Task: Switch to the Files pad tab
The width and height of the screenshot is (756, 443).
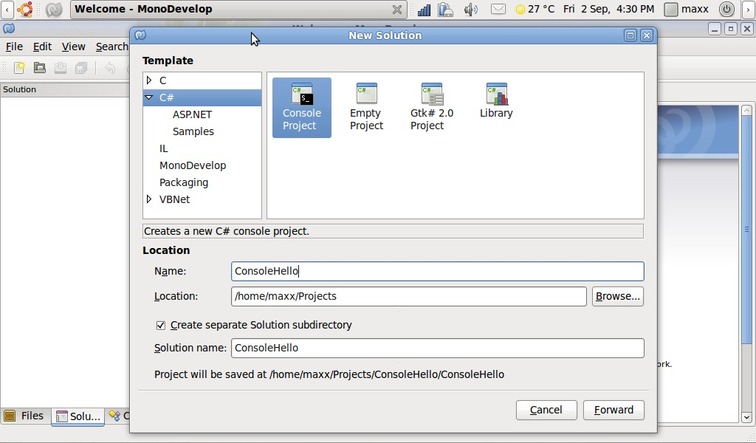Action: click(25, 416)
